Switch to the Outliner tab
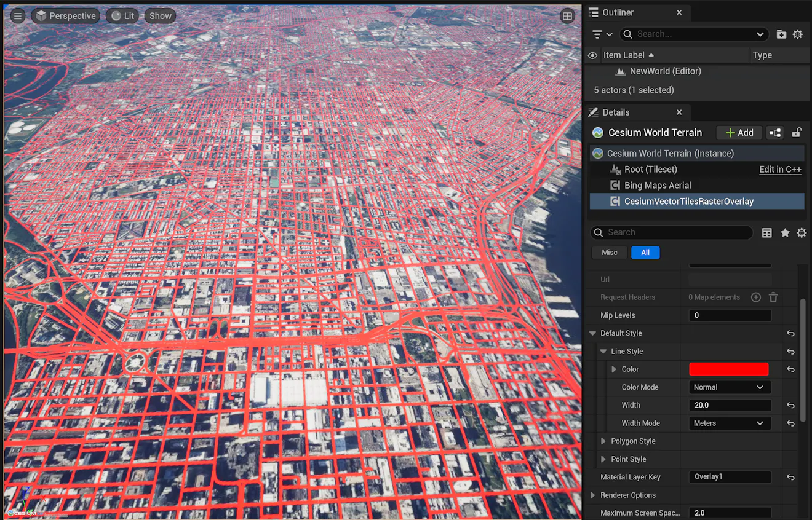The image size is (812, 520). coord(618,12)
